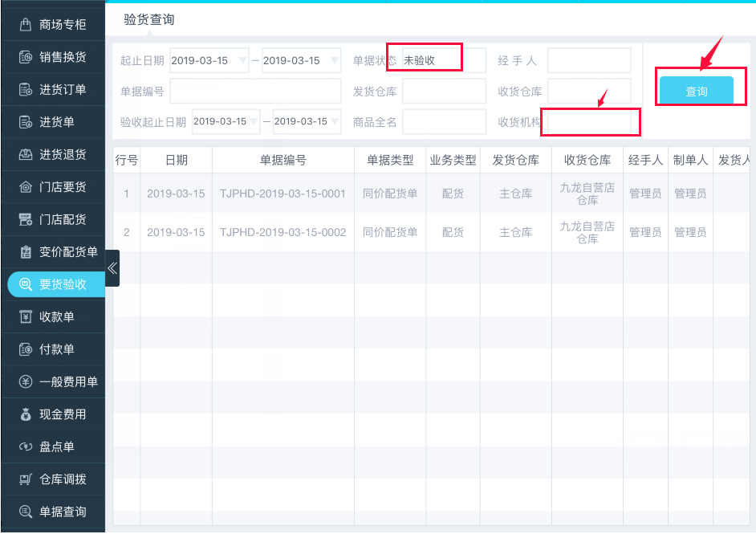This screenshot has width=756, height=534.
Task: Click the 经手人 column header
Action: [x=645, y=160]
